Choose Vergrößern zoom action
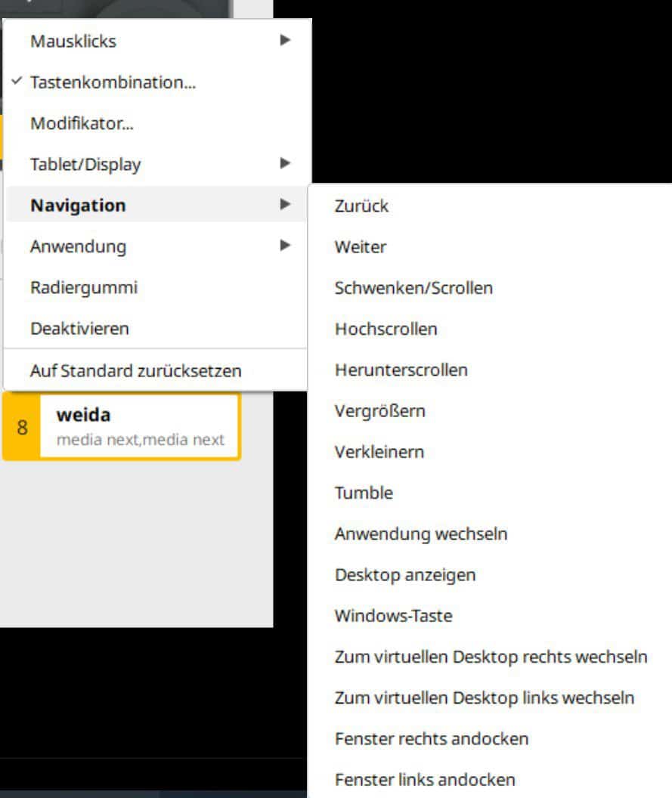 (x=379, y=411)
